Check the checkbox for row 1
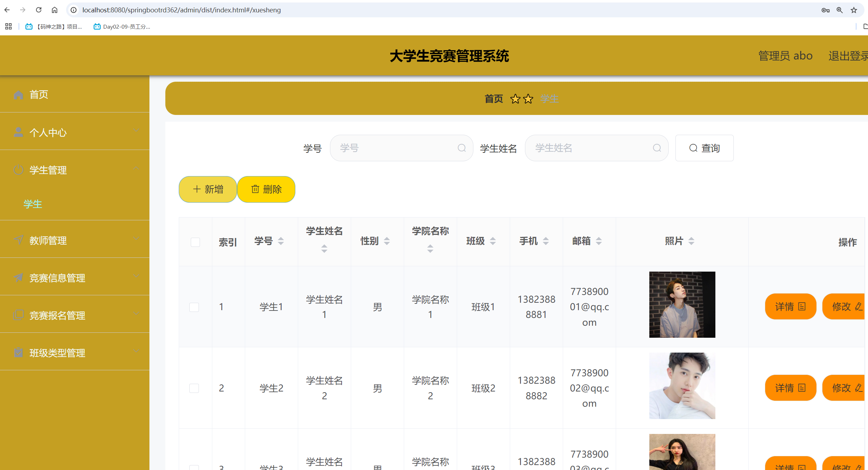868x470 pixels. [194, 307]
